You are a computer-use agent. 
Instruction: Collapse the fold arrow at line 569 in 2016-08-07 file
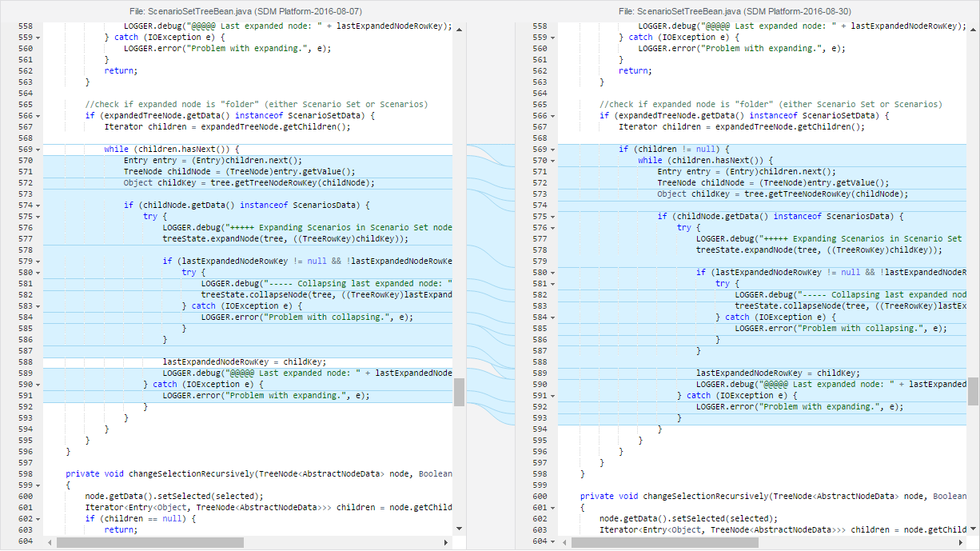[38, 150]
